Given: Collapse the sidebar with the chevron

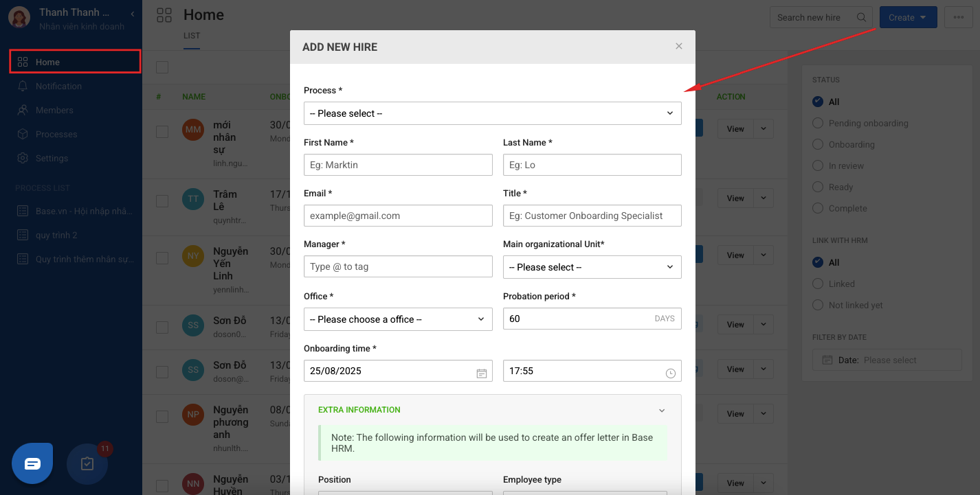Looking at the screenshot, I should pos(132,14).
